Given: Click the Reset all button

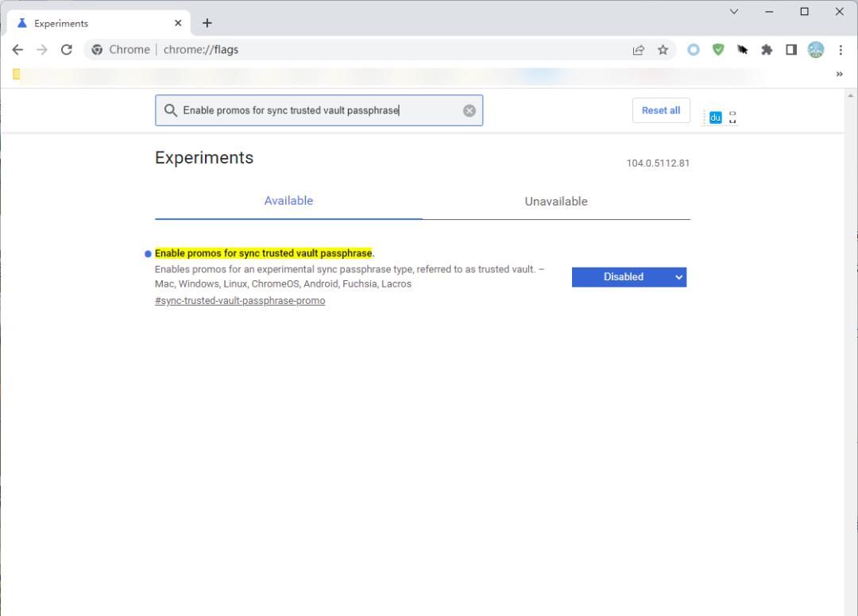Looking at the screenshot, I should (661, 110).
